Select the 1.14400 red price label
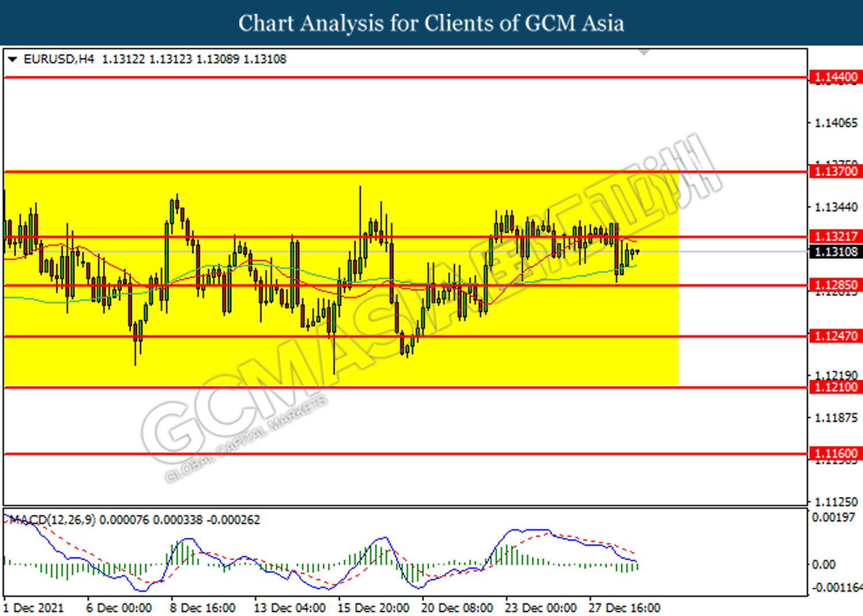863x616 pixels. [836, 77]
